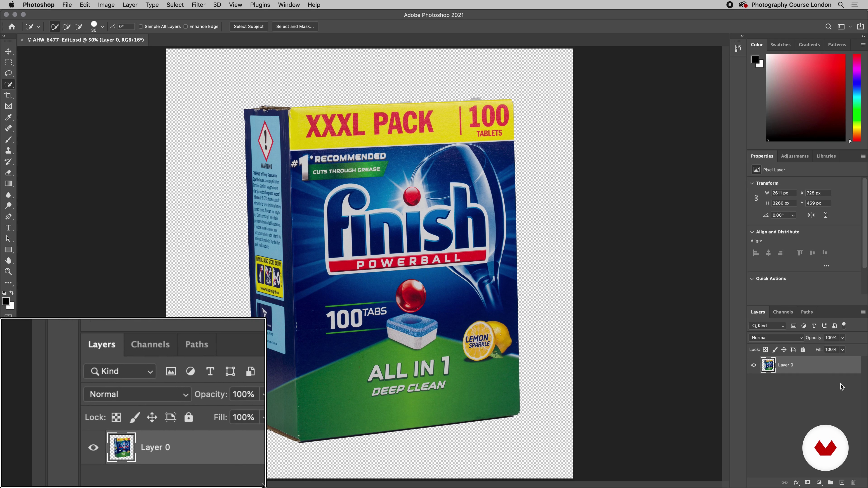Toggle layer filtering on/off switch
The image size is (868, 488).
point(844,325)
